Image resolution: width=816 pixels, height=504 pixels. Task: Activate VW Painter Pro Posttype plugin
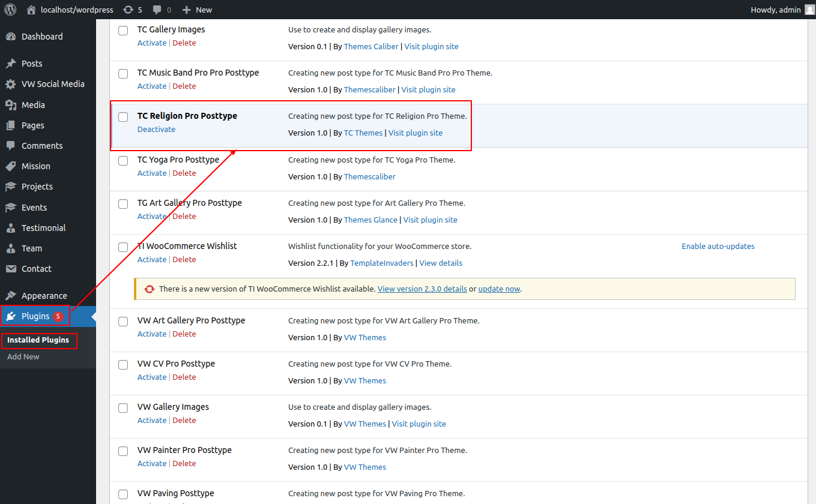tap(152, 464)
